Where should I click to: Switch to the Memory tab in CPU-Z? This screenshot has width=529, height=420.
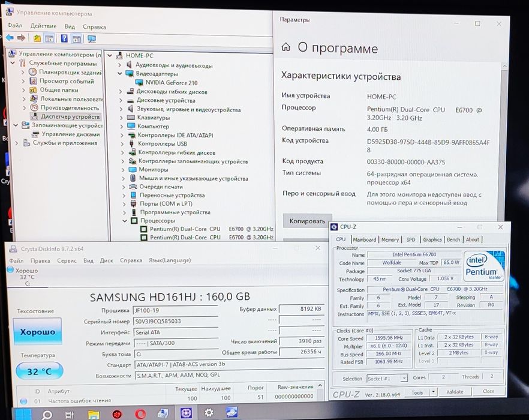[x=390, y=239]
